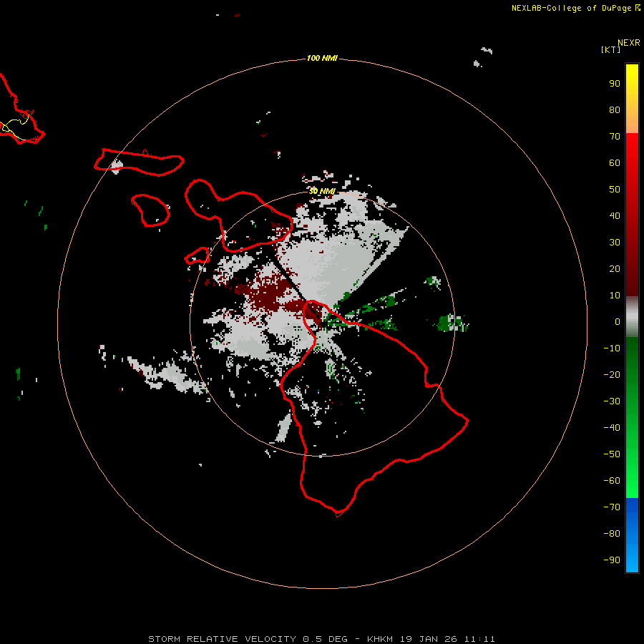Click the 50 NMI range ring label
Screen dimensions: 644x644
point(321,191)
